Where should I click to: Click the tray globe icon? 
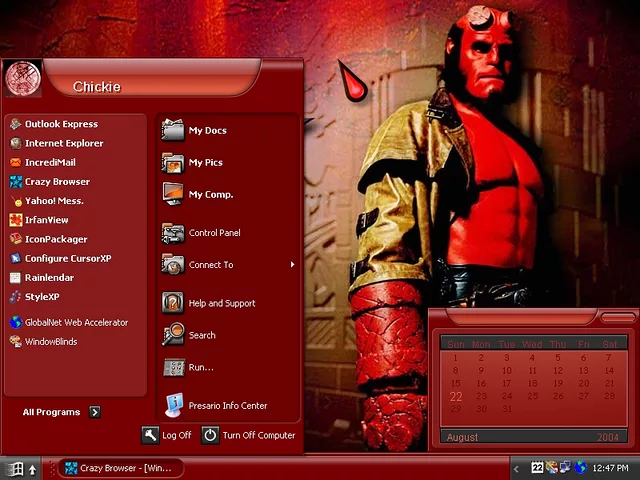(580, 467)
